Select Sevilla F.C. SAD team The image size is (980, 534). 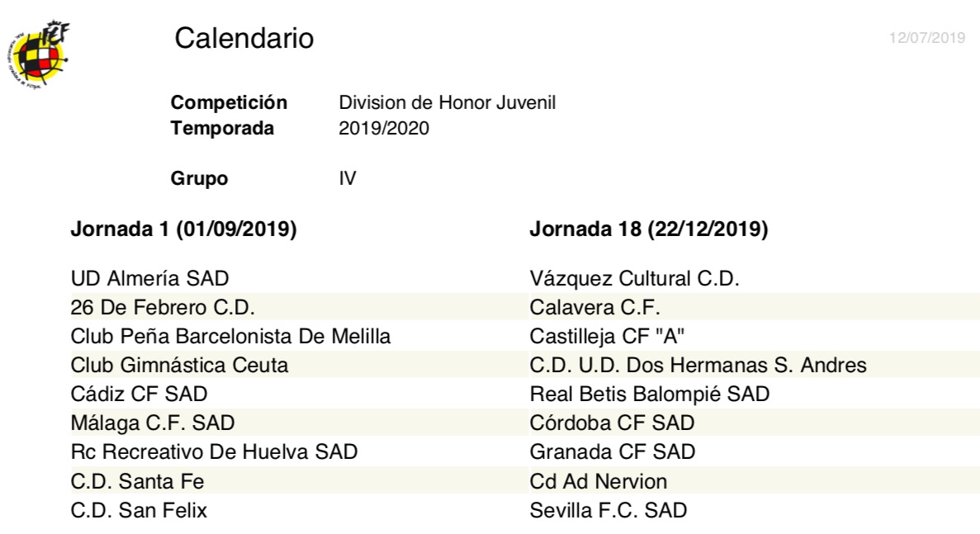pos(608,510)
